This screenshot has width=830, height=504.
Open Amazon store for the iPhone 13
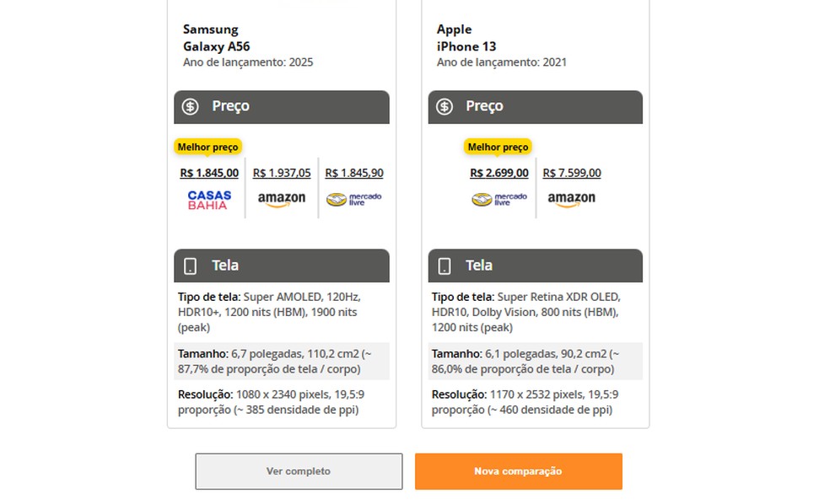(x=571, y=200)
